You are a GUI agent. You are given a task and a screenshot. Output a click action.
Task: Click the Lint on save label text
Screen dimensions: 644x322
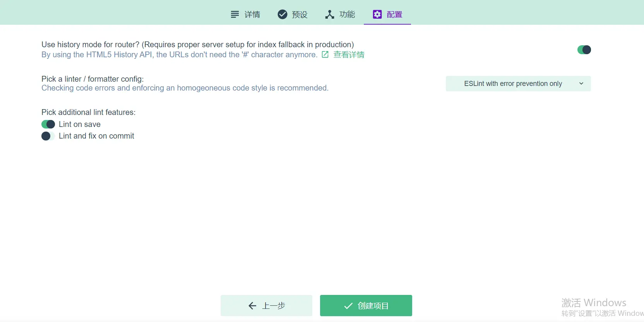coord(80,124)
